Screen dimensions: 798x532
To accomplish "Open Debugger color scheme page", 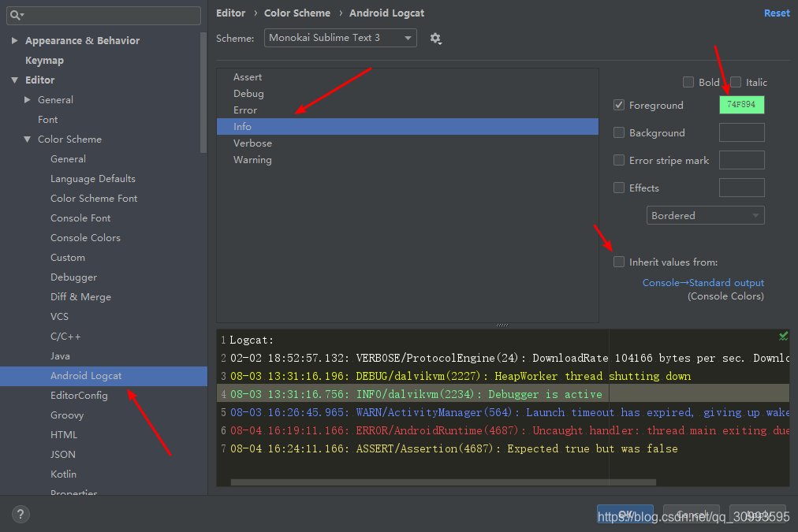I will (74, 277).
